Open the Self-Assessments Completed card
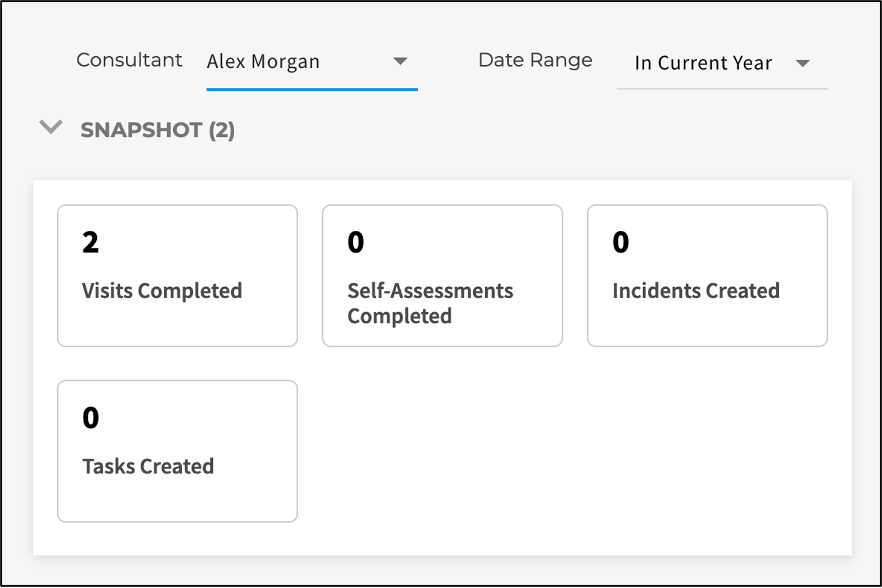 (442, 276)
